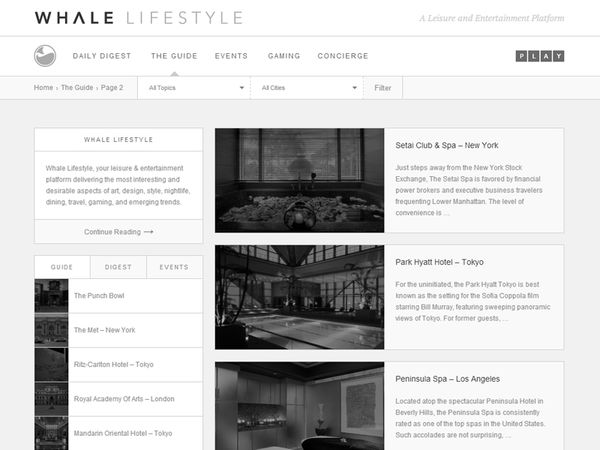Click the Park Hyatt Tokyo excerpt text
The image size is (600, 450).
[x=473, y=302]
